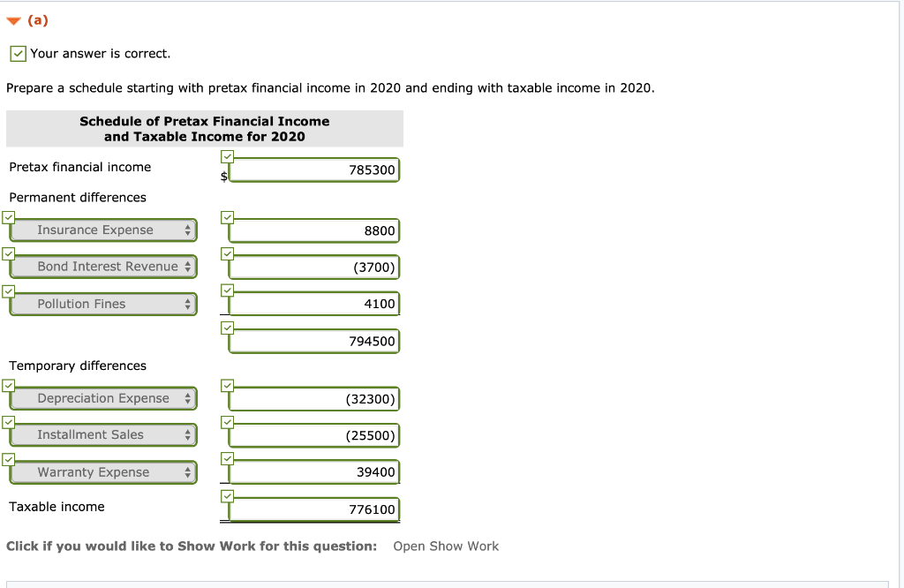This screenshot has width=904, height=588.
Task: Collapse section (a) with the orange triangle
Action: 12,19
